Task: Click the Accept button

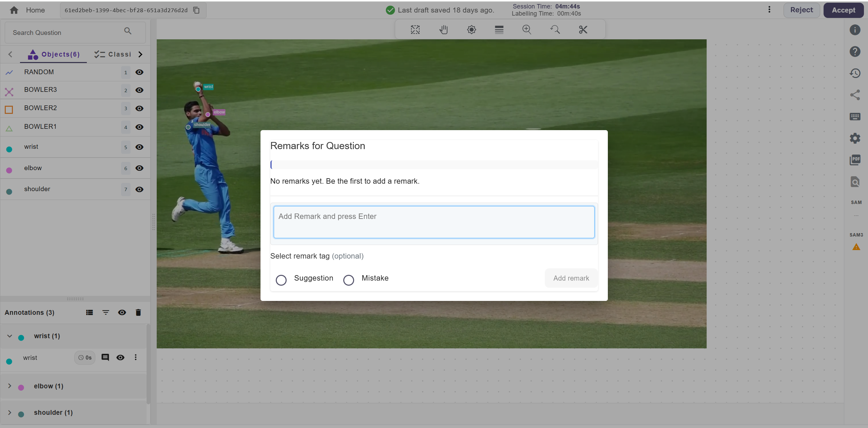Action: tap(843, 10)
